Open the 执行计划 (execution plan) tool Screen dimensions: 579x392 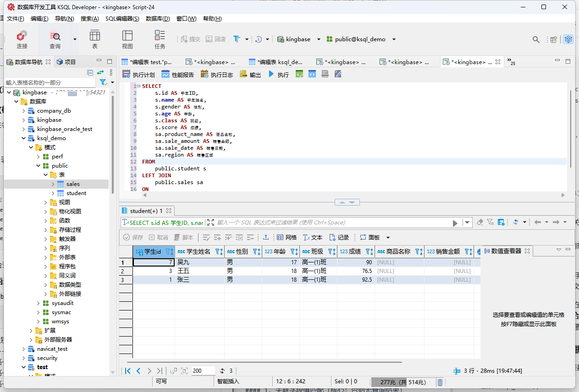(138, 74)
